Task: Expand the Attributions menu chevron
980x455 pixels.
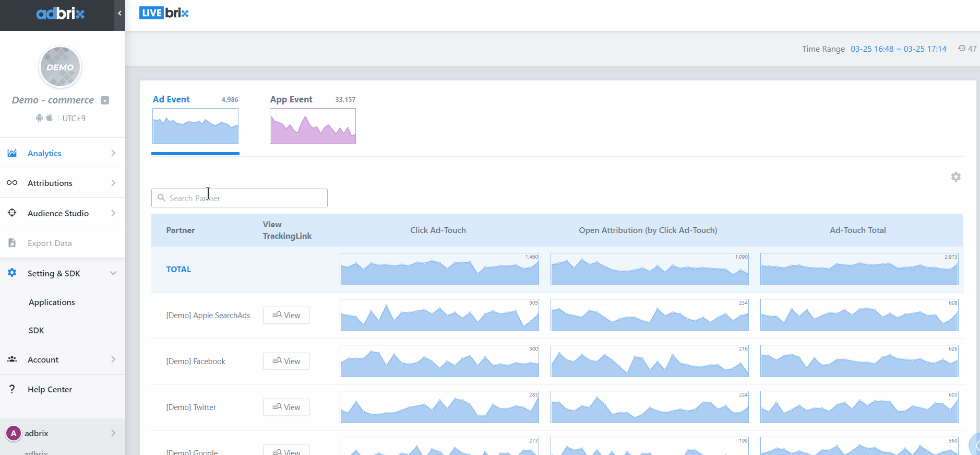Action: point(113,183)
